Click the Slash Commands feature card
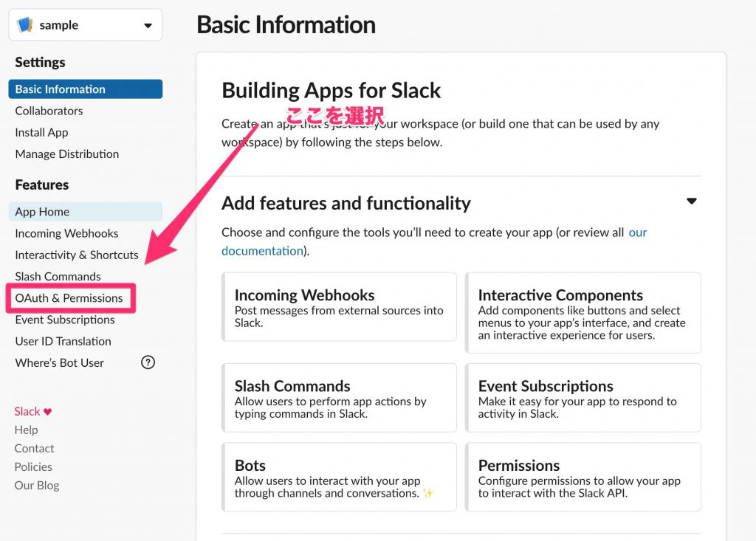756x541 pixels. [339, 397]
